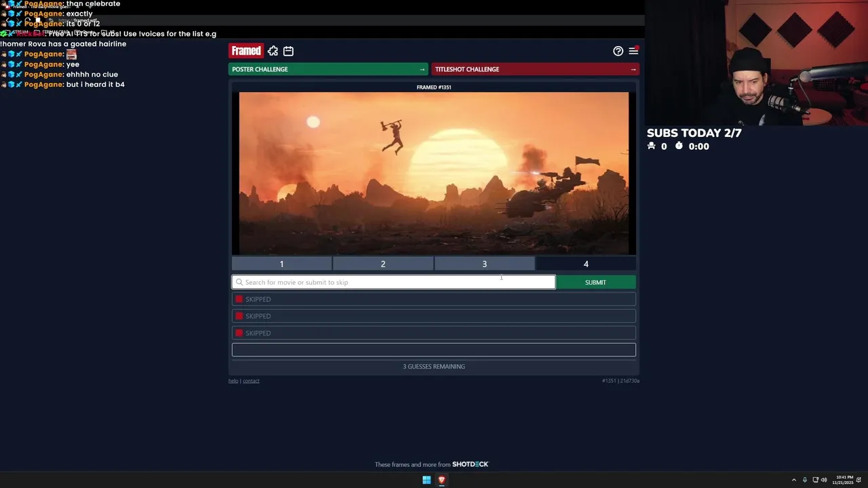Click the Windows Start button
This screenshot has width=868, height=488.
(x=427, y=480)
